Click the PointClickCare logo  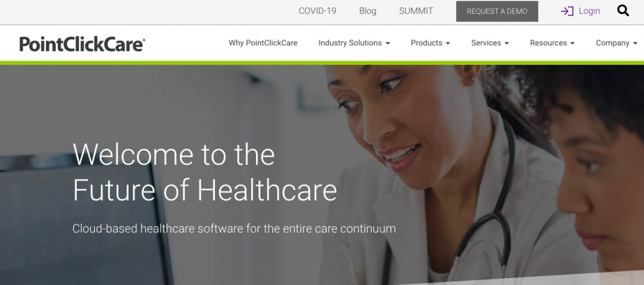pyautogui.click(x=82, y=44)
